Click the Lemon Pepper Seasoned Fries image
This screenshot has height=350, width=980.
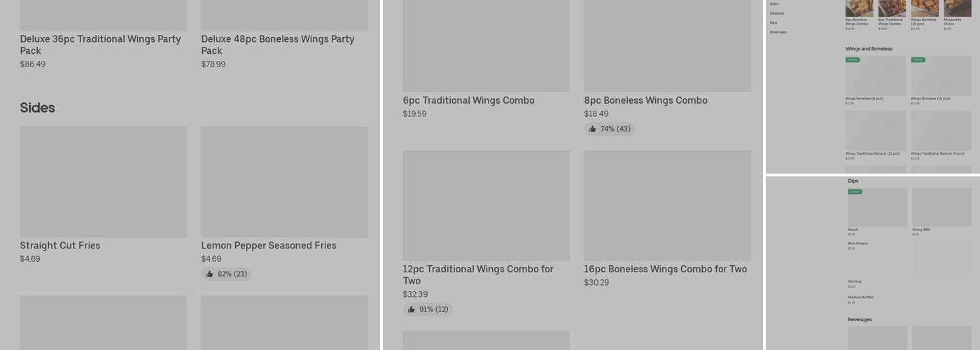[x=284, y=182]
